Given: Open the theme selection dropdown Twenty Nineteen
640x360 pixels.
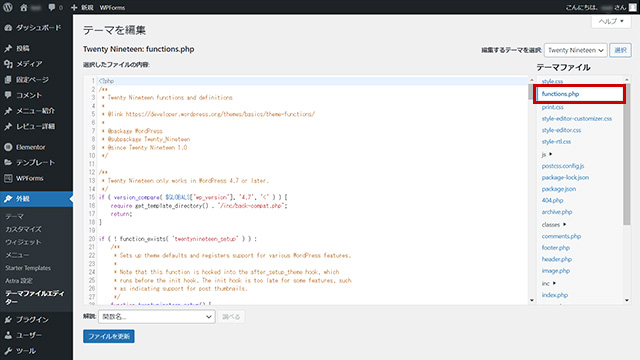Looking at the screenshot, I should pyautogui.click(x=576, y=50).
